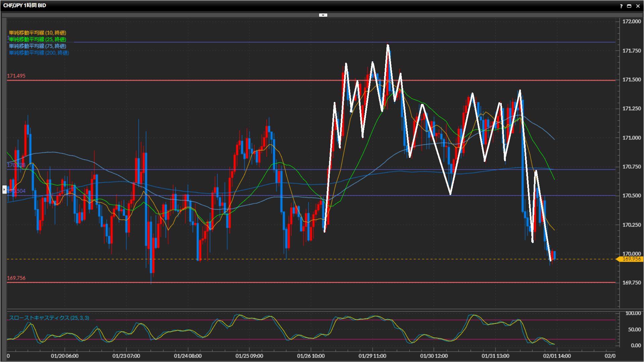Viewport: 644px width, 362px height.
Task: Click the 02/01 14:00 time axis label
Action: click(x=557, y=356)
